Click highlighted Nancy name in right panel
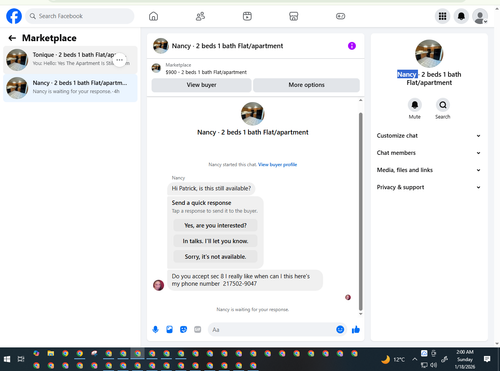The image size is (500, 371). 407,74
